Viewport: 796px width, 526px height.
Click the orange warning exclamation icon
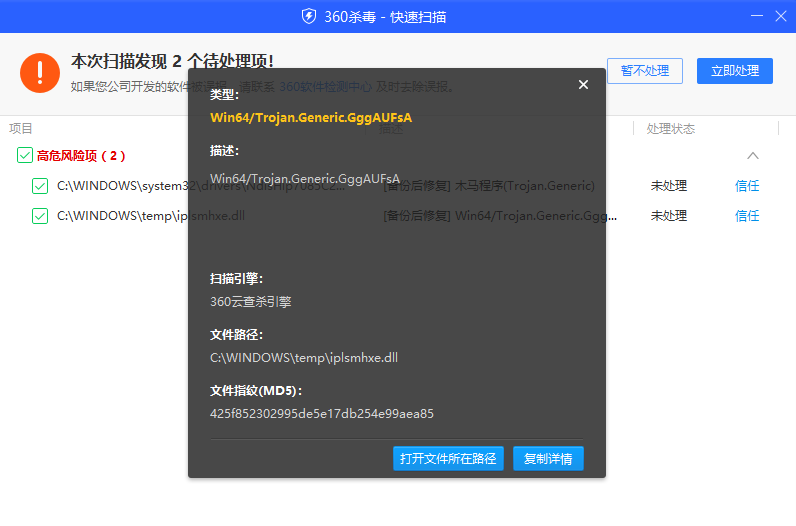click(40, 73)
